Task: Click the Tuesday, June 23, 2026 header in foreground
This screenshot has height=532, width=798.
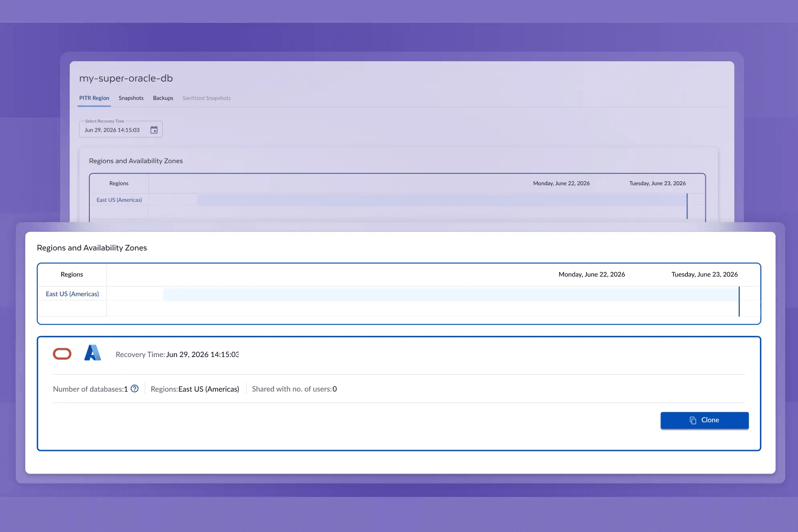Action: [x=705, y=274]
